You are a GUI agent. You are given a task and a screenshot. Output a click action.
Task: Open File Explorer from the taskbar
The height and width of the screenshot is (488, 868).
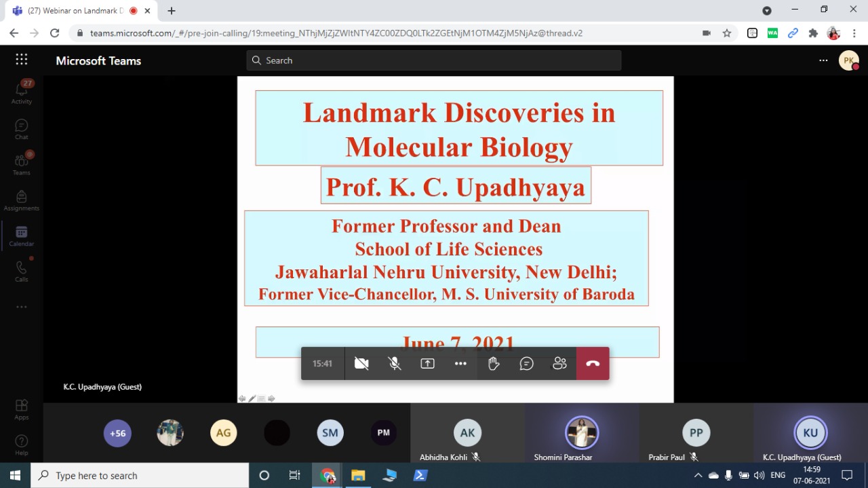click(358, 476)
